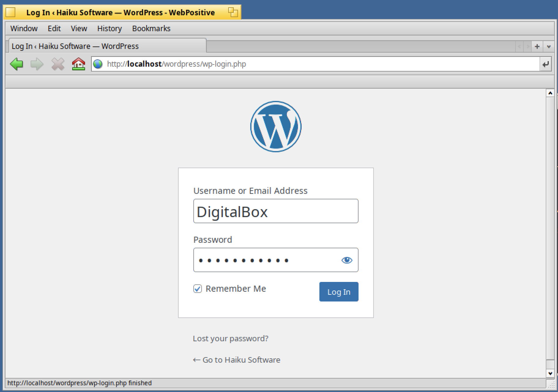Expand the tab list dropdown arrow
This screenshot has width=558, height=392.
(549, 46)
